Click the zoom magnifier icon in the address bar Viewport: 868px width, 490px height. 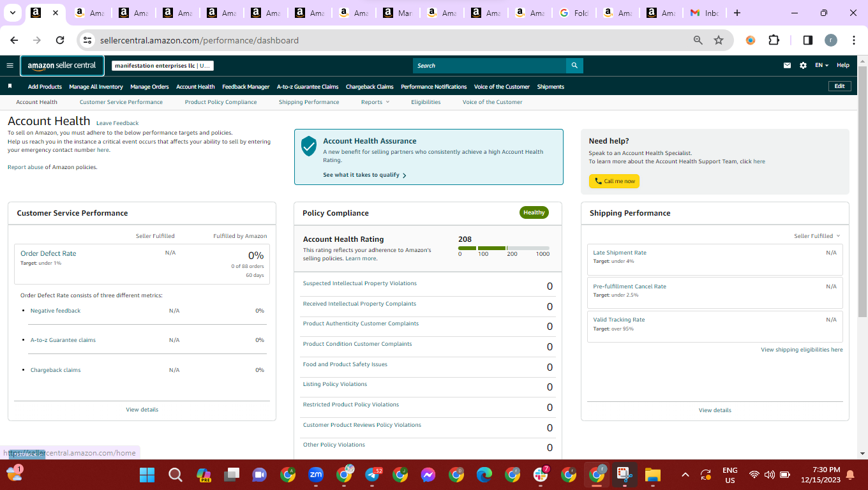pos(698,40)
